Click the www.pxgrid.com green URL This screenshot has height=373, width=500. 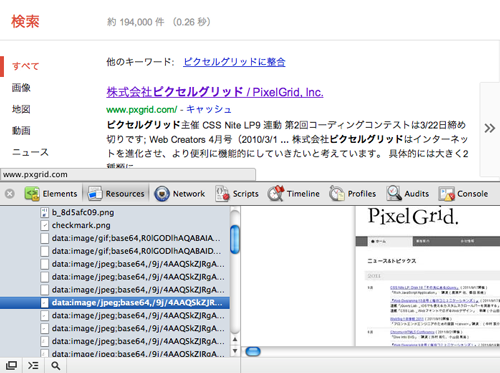point(142,110)
